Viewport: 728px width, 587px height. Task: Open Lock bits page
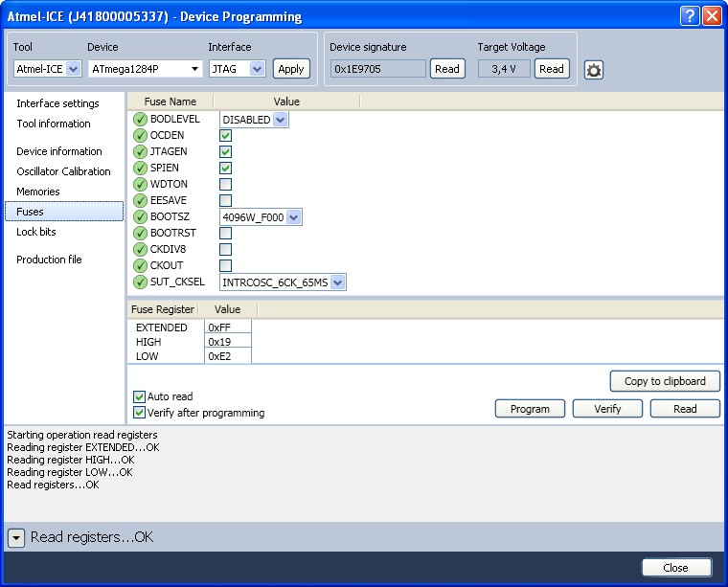coord(36,232)
